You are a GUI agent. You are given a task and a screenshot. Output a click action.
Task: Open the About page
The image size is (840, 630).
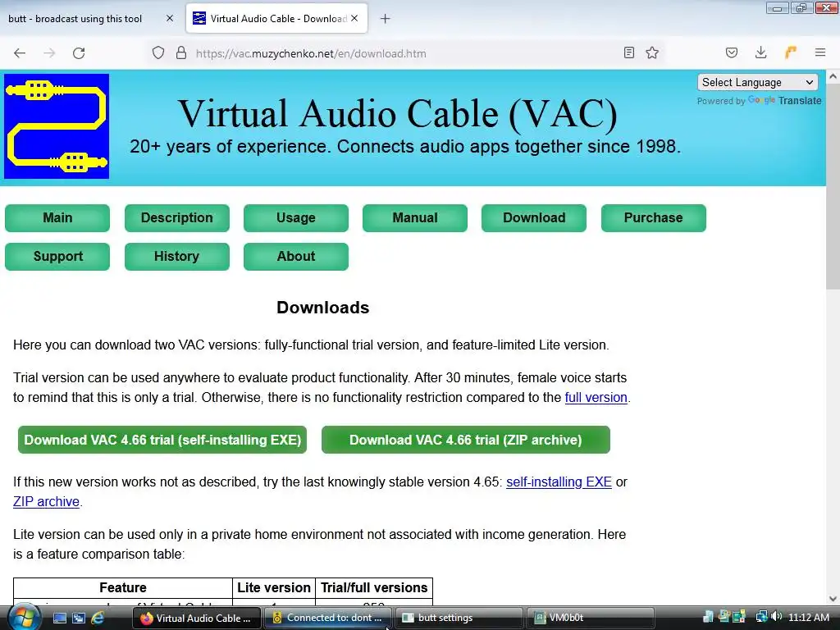click(295, 257)
